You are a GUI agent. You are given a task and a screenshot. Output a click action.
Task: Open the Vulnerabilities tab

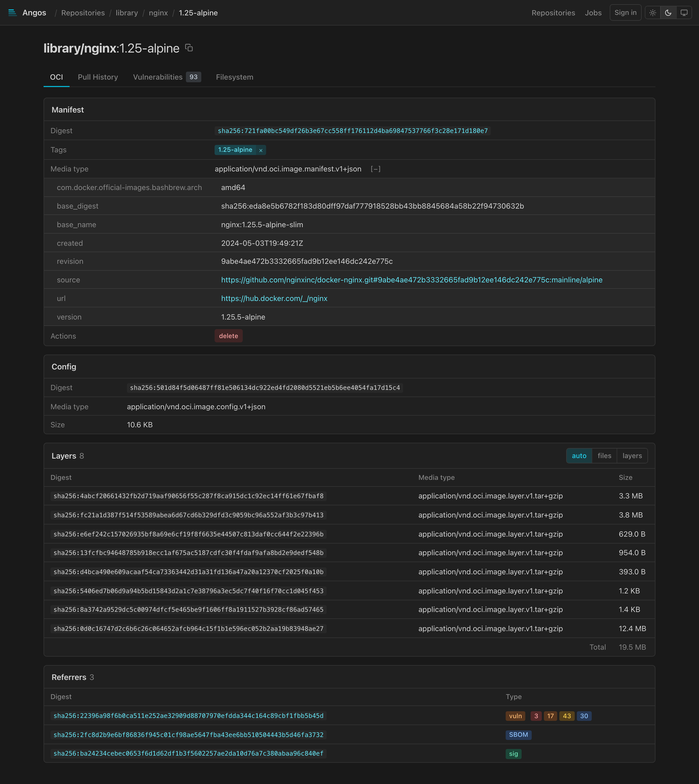click(x=167, y=77)
